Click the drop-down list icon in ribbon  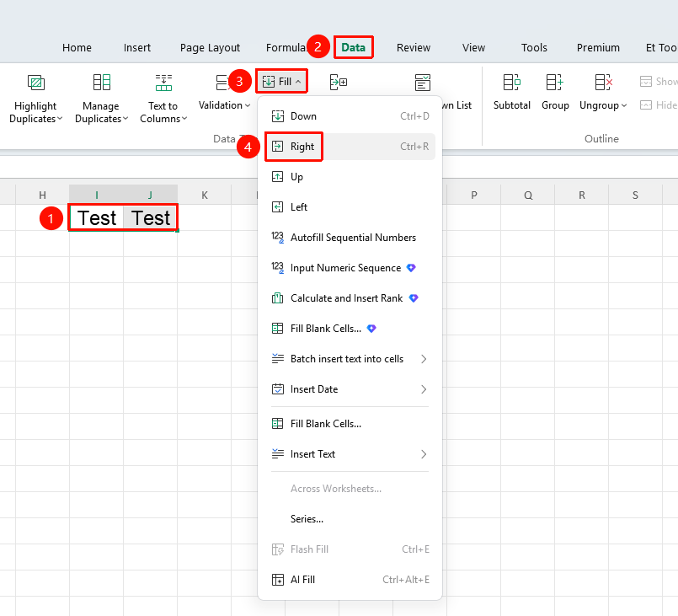423,83
